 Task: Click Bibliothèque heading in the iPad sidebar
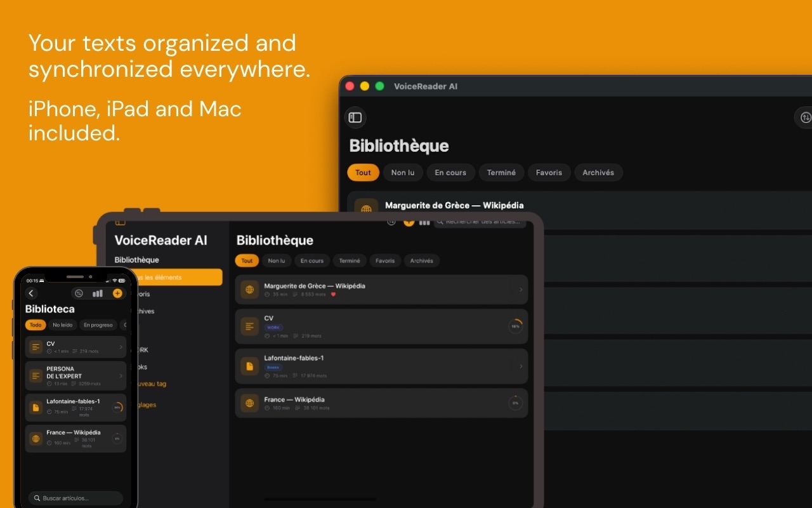[x=137, y=260]
